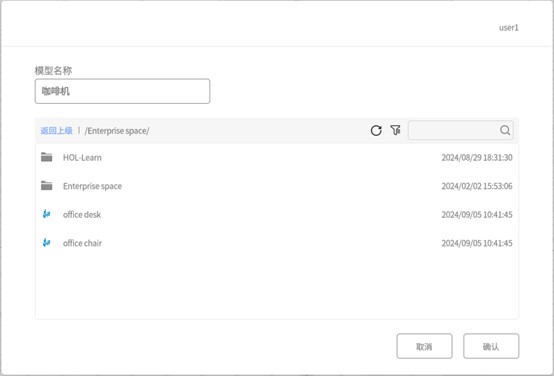Click the office desk model icon
This screenshot has height=376, width=554.
pos(47,214)
